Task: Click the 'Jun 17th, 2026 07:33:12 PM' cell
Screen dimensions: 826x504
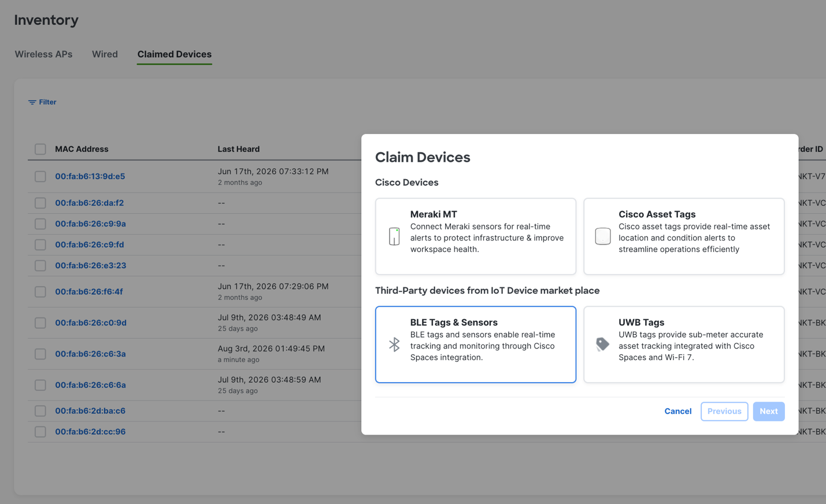Action: click(x=273, y=171)
